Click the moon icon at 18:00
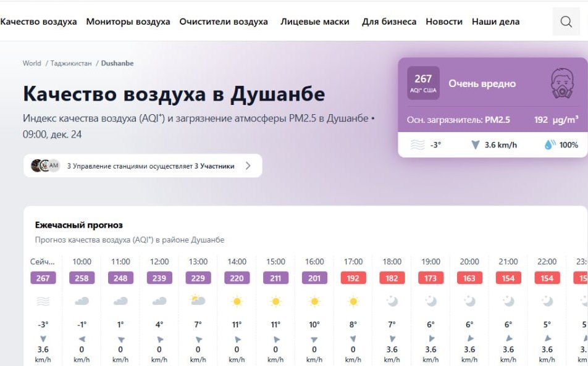 392,301
